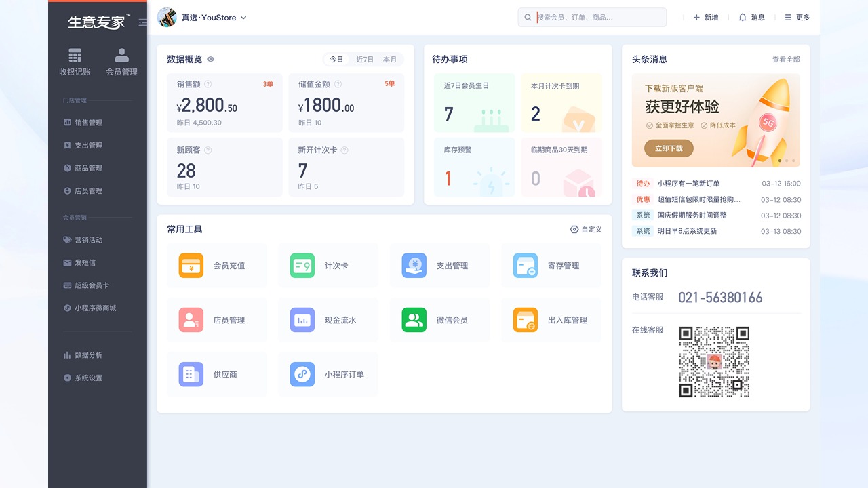Select the 近7日 tab
Viewport: 868px width, 488px height.
pyautogui.click(x=365, y=60)
